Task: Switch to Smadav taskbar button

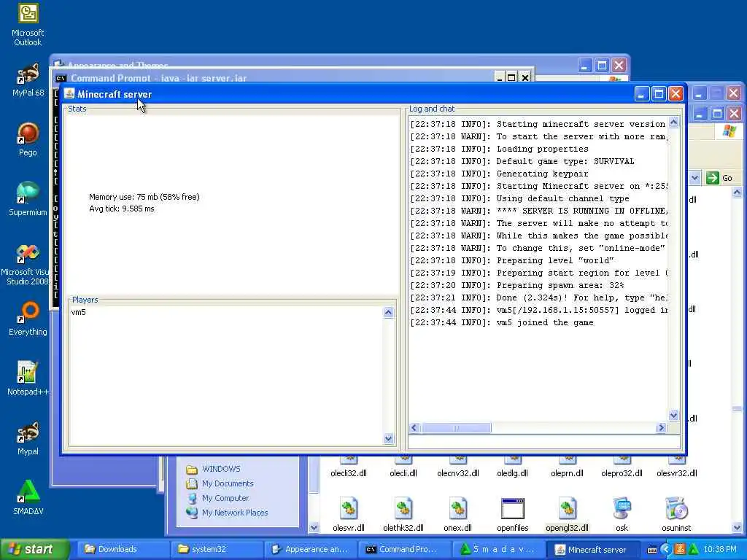Action: tap(497, 549)
